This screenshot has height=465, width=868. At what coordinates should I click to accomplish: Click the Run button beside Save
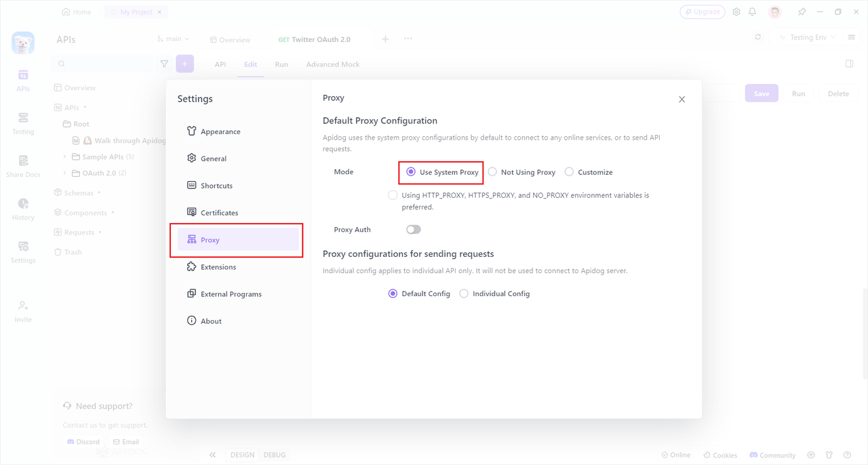(x=798, y=94)
